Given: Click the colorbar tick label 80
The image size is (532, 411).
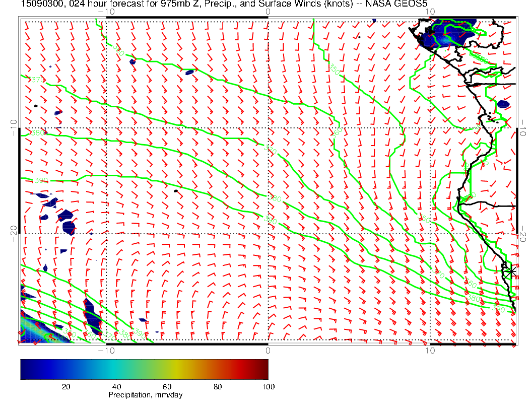Looking at the screenshot, I should pyautogui.click(x=218, y=387).
